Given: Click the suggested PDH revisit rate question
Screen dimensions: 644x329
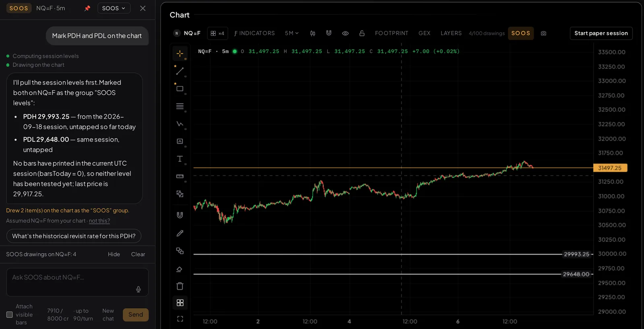Looking at the screenshot, I should point(74,236).
